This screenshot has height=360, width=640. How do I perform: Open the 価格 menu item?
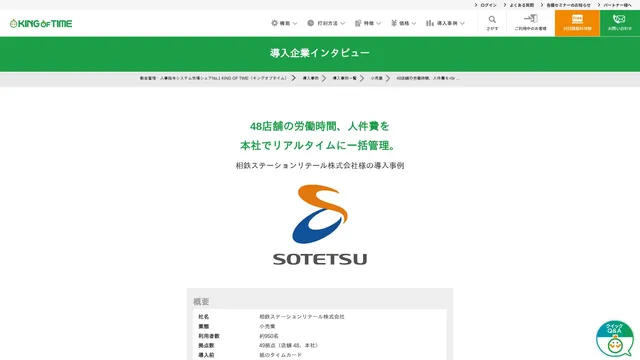tap(404, 24)
